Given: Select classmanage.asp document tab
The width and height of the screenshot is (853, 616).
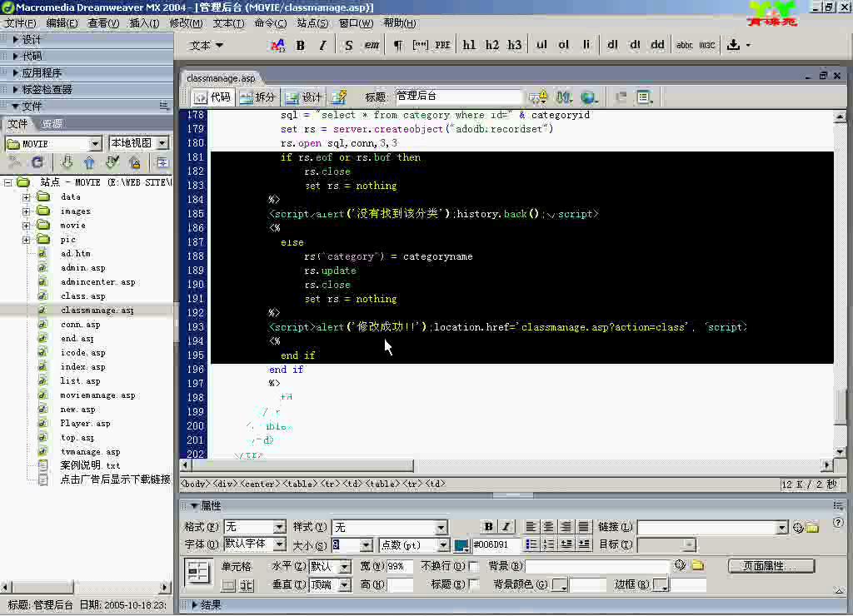Looking at the screenshot, I should coord(220,78).
